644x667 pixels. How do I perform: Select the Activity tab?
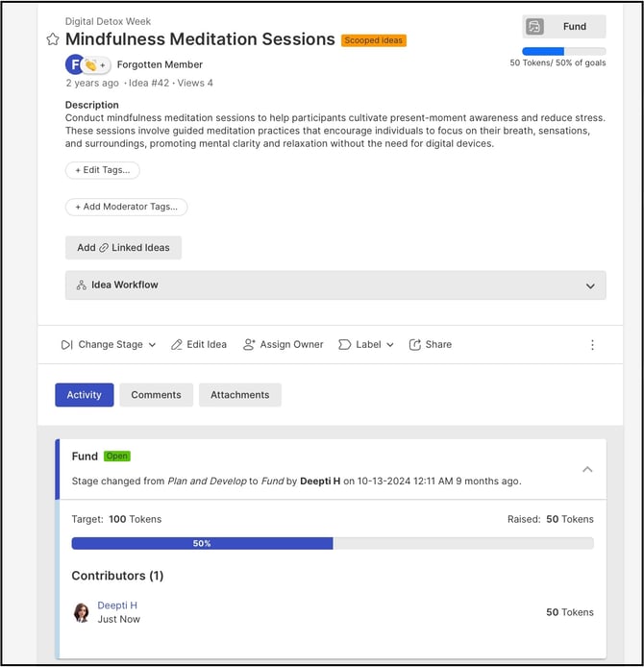click(84, 395)
